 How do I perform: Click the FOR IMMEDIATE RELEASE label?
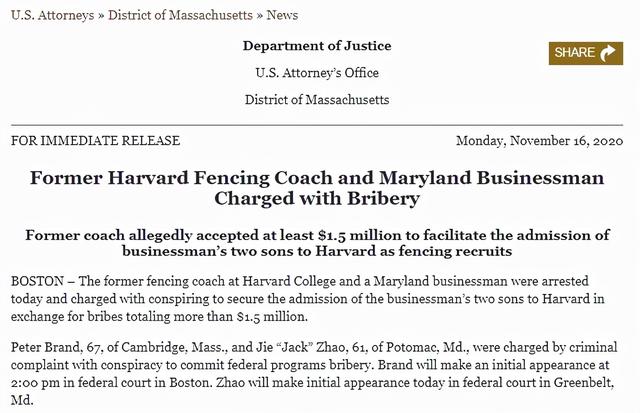tap(96, 140)
